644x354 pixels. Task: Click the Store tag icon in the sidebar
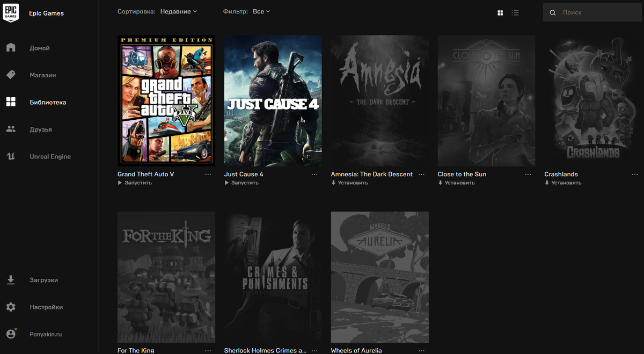[11, 75]
